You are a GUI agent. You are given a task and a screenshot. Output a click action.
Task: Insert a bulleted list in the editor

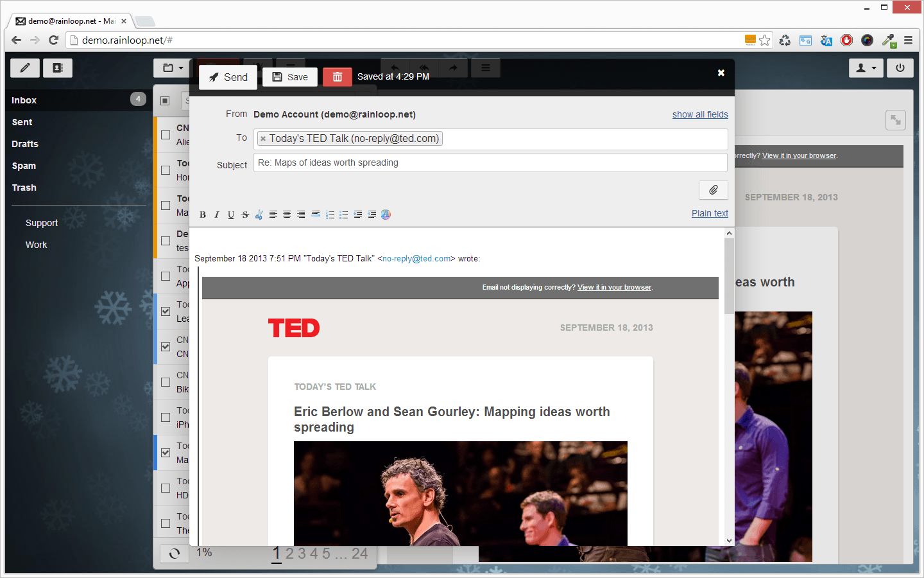click(x=344, y=215)
